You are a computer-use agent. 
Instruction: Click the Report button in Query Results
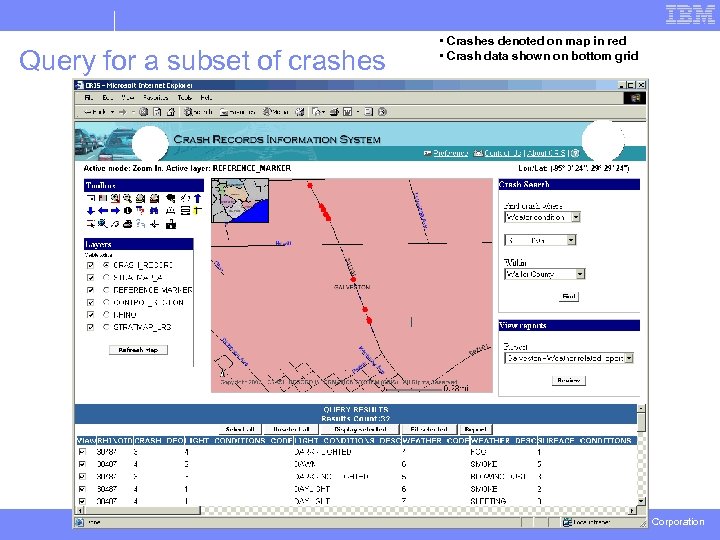tap(475, 429)
